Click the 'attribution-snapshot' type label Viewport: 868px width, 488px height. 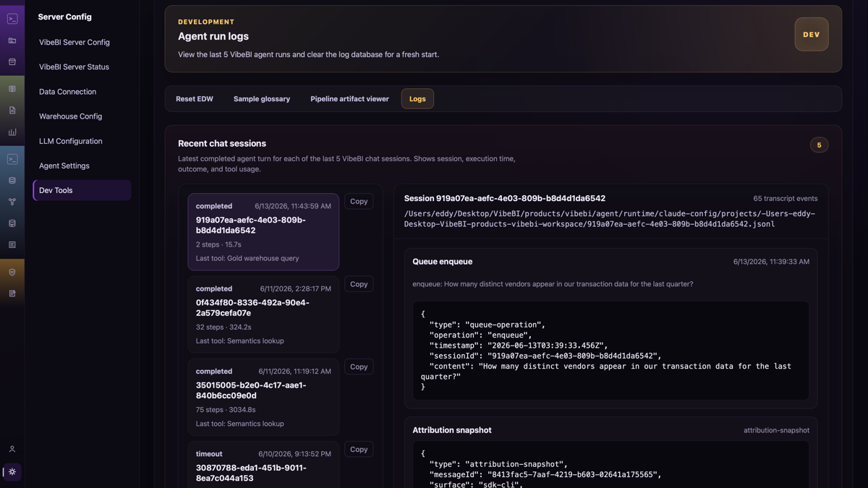776,430
